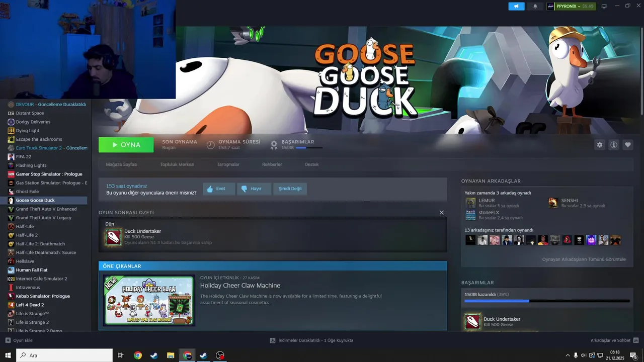The width and height of the screenshot is (644, 362).
Task: Click Duck Undertaker icon in Başarımlar panel
Action: pos(473,321)
